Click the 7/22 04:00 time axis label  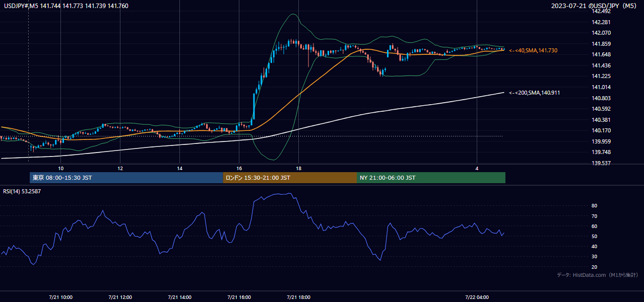477,297
